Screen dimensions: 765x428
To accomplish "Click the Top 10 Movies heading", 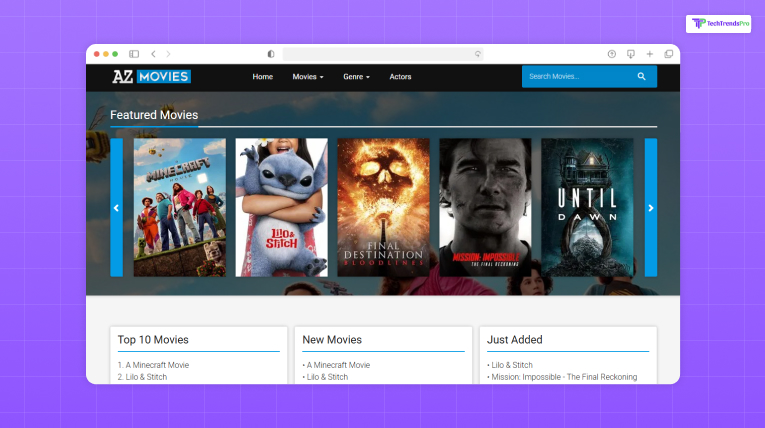I will point(153,340).
